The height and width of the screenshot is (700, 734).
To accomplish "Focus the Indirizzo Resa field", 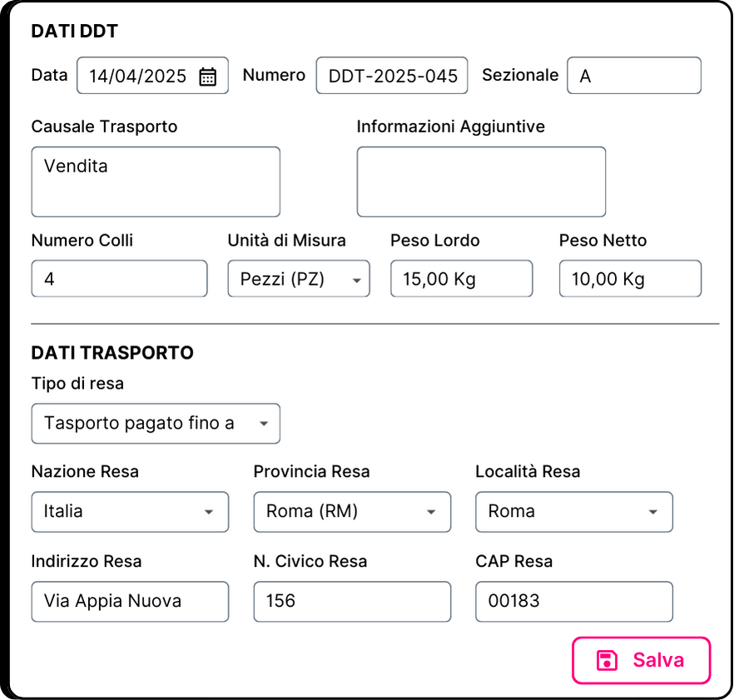I will [130, 602].
